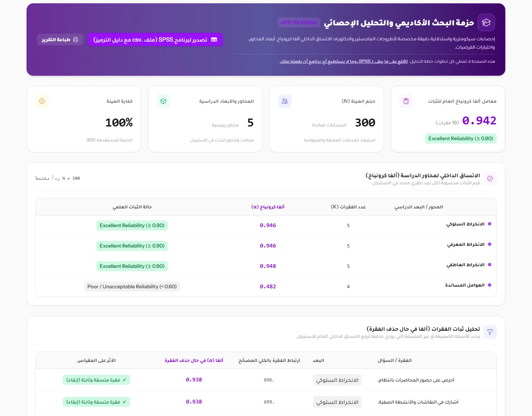The width and height of the screenshot is (532, 416).
Task: Click the APA 7th Edition badge
Action: pos(299,22)
